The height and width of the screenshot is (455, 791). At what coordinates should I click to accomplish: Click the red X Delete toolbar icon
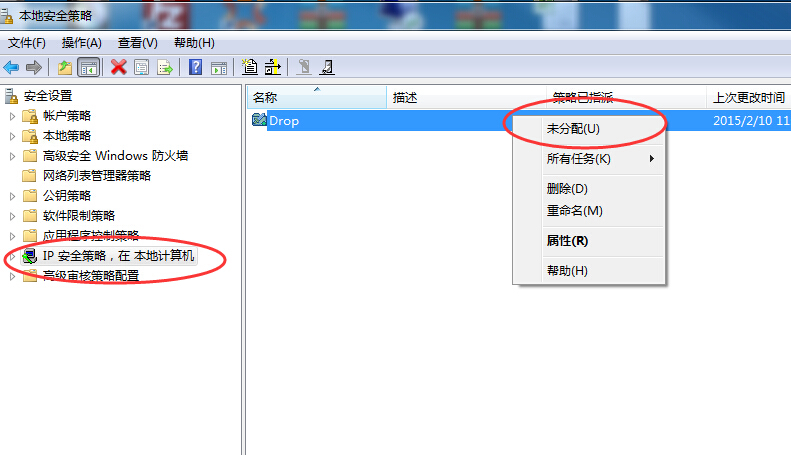(x=119, y=67)
